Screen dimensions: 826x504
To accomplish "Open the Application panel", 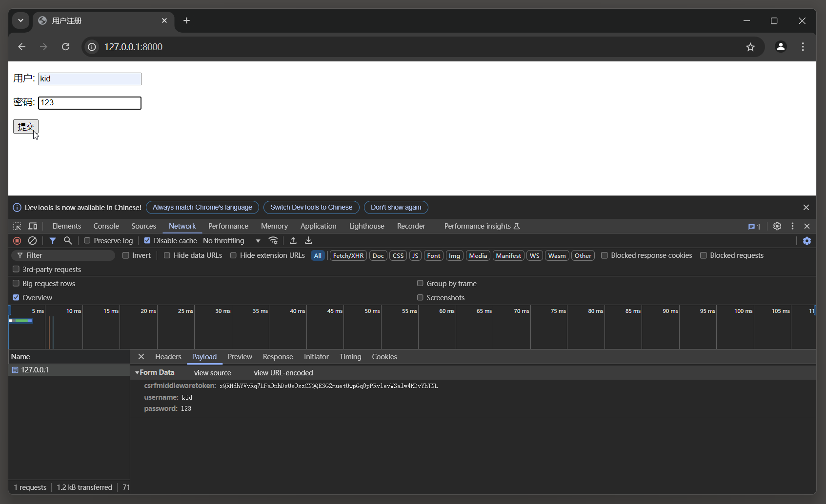I will (x=318, y=226).
